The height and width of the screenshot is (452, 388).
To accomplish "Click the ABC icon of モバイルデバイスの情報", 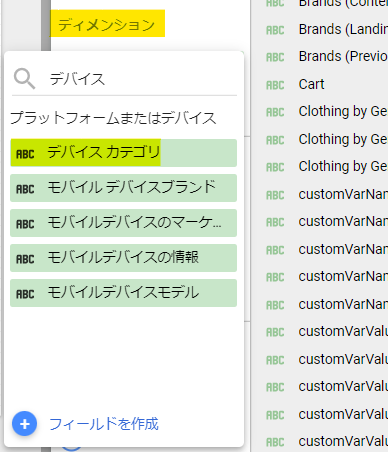I will pos(25,259).
